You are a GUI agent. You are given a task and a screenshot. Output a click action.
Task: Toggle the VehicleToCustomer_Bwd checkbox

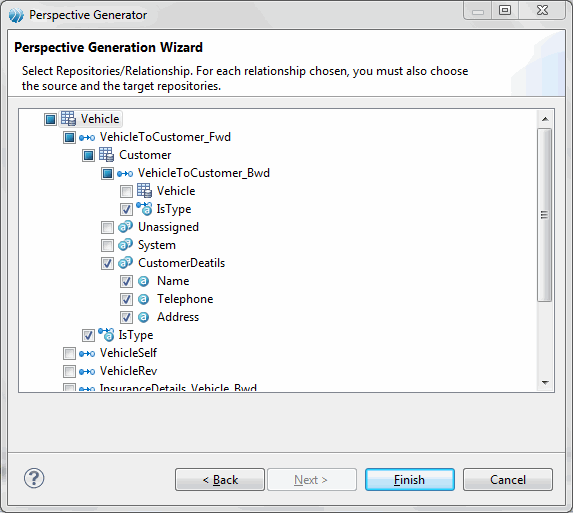click(107, 173)
